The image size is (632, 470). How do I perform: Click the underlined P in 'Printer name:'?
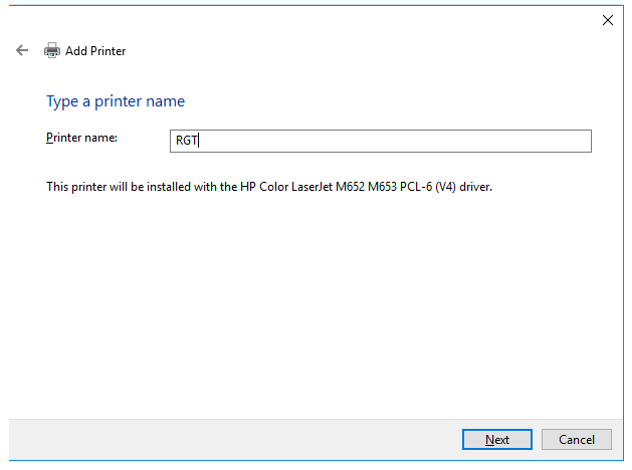coord(49,137)
